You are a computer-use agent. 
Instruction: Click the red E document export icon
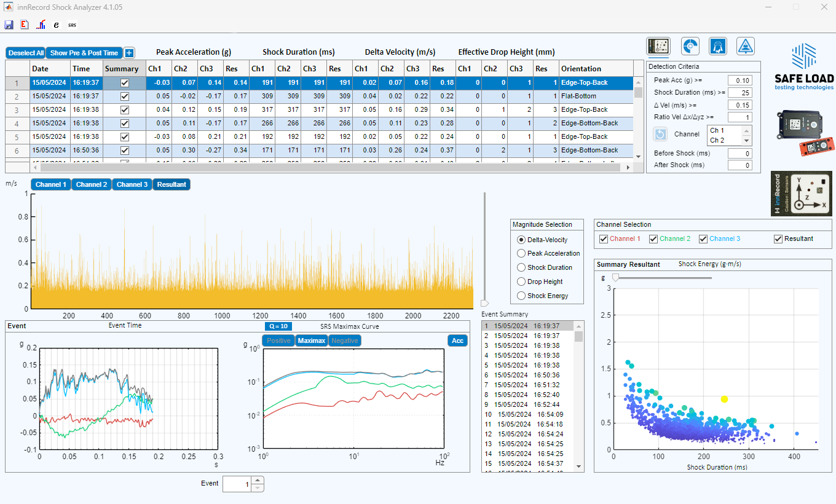pyautogui.click(x=25, y=25)
